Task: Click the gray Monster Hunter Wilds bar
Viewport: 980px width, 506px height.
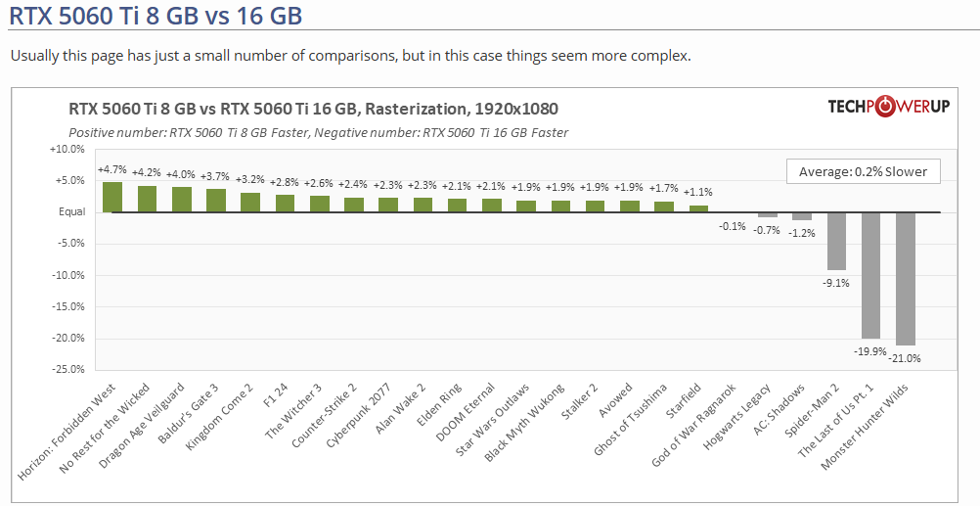Action: click(x=906, y=278)
